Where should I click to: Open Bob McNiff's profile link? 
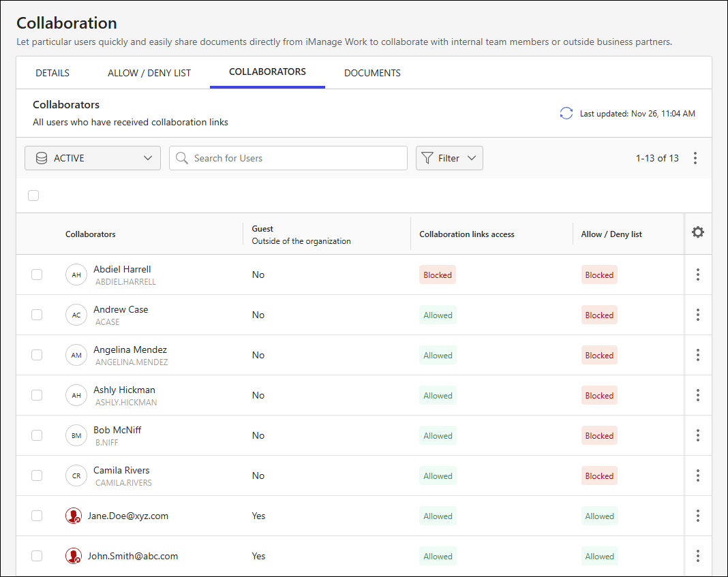[x=117, y=430]
